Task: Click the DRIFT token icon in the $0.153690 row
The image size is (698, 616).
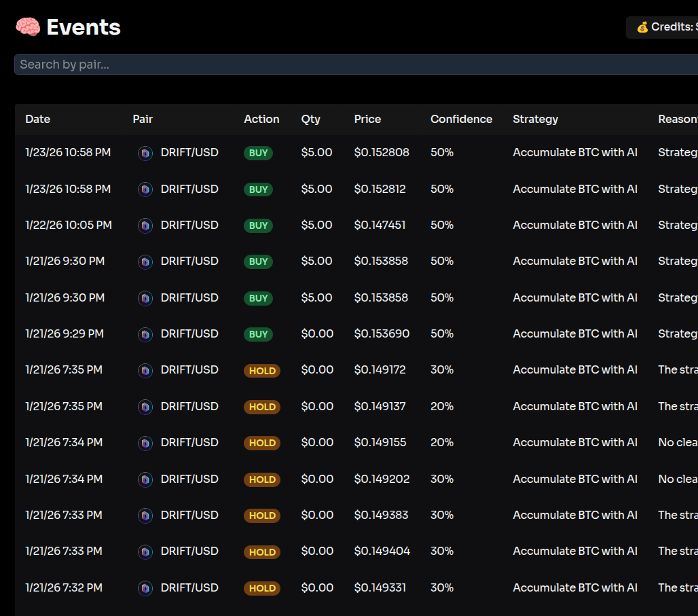Action: click(x=145, y=334)
